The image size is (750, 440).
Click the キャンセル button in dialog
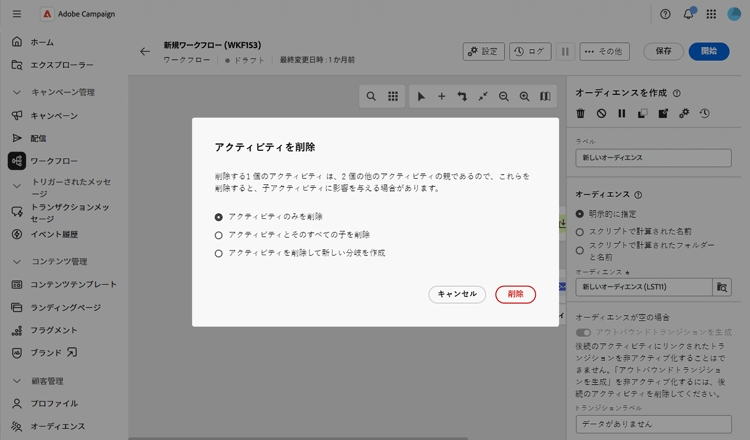457,294
